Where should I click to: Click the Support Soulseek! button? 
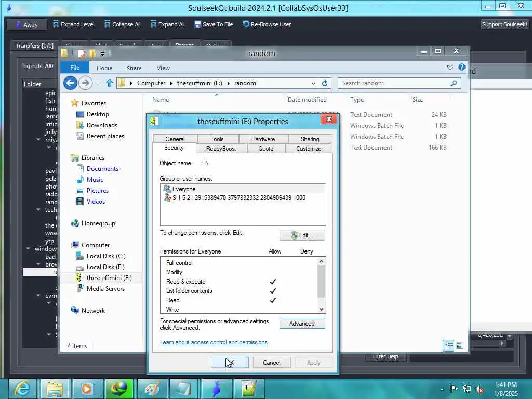pyautogui.click(x=504, y=24)
